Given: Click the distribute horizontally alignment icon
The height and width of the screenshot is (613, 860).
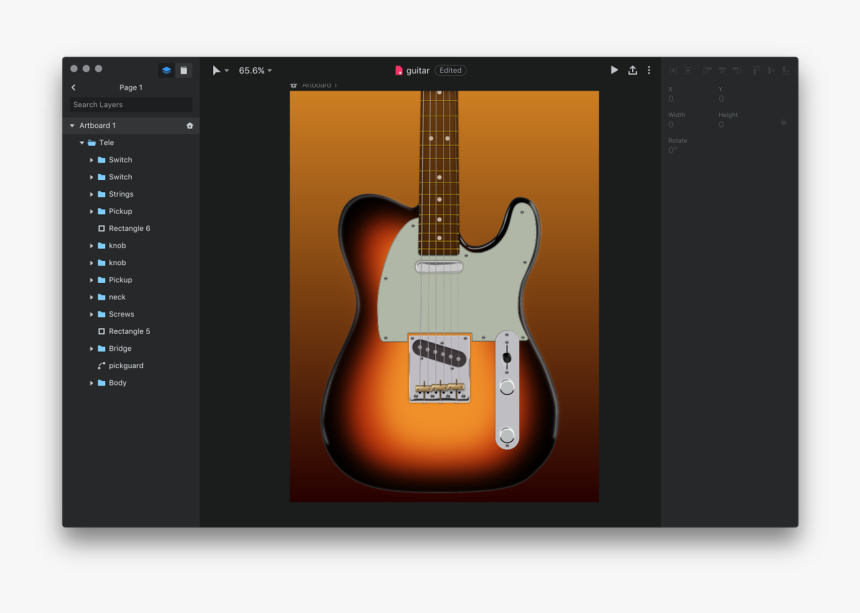Looking at the screenshot, I should 674,70.
